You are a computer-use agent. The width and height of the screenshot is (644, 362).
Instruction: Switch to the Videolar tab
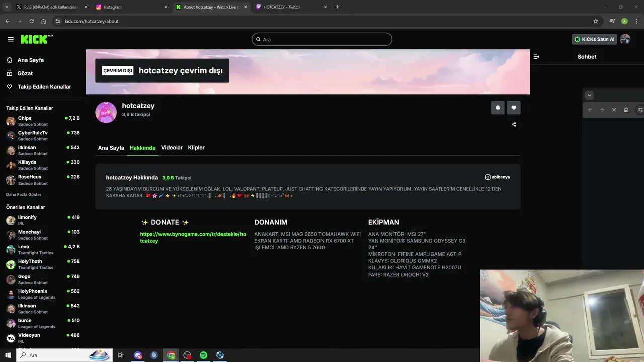(x=172, y=148)
